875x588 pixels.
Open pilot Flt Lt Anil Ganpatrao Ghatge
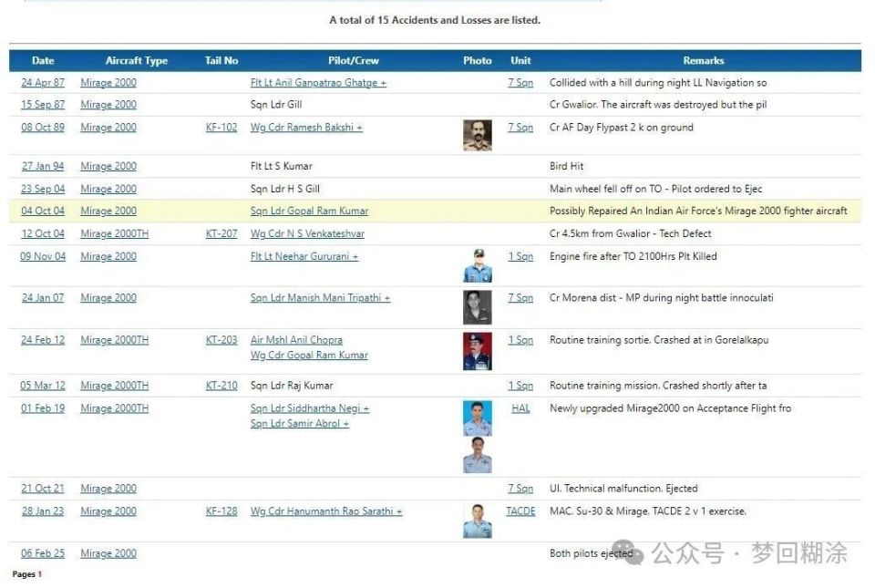pyautogui.click(x=318, y=83)
